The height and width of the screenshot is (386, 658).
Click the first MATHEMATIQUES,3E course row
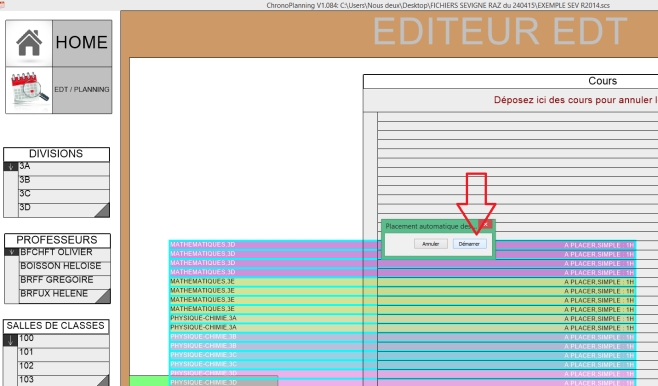[x=402, y=282]
